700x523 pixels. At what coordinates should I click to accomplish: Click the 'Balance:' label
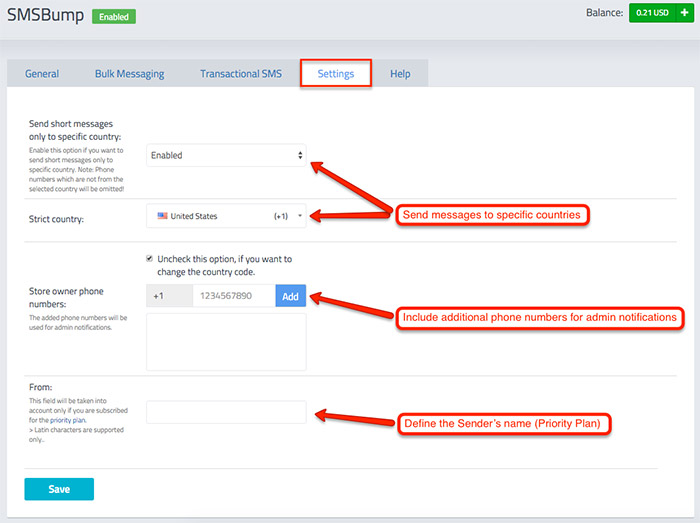pyautogui.click(x=604, y=12)
